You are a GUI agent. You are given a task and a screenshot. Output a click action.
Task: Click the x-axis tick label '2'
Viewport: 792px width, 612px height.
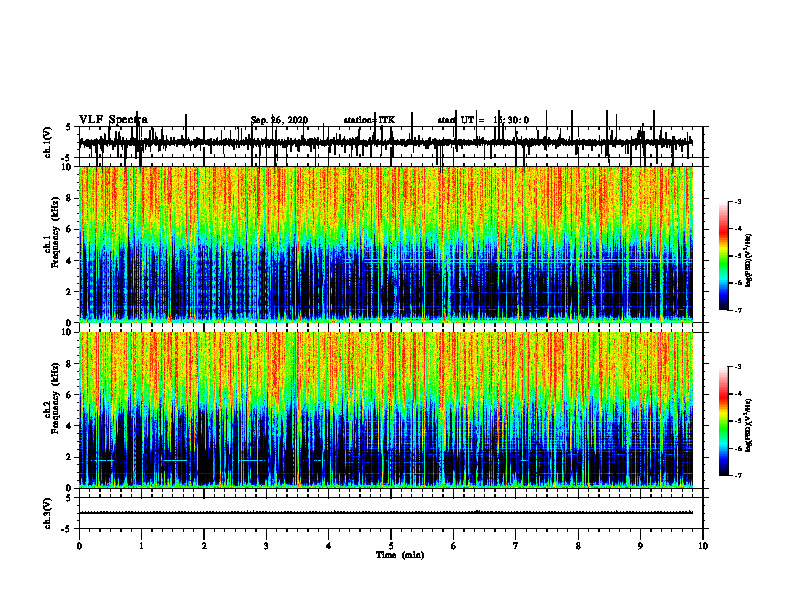click(x=204, y=546)
